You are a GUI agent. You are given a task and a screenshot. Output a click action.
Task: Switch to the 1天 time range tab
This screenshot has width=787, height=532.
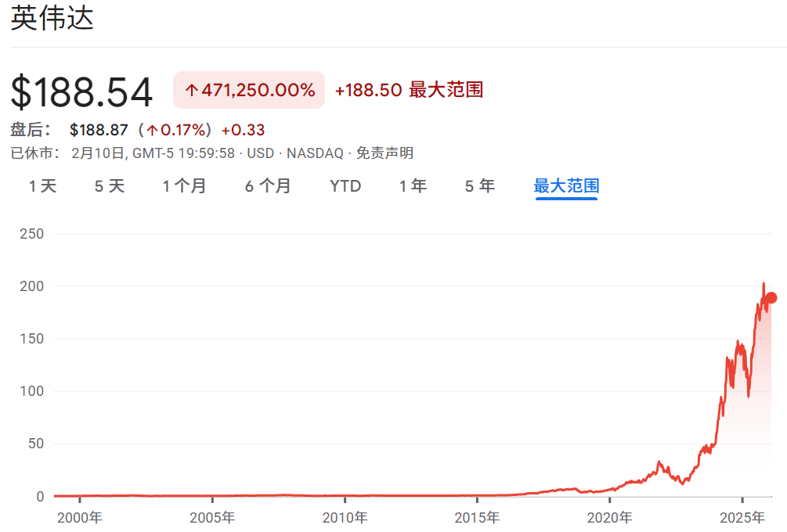pyautogui.click(x=43, y=186)
